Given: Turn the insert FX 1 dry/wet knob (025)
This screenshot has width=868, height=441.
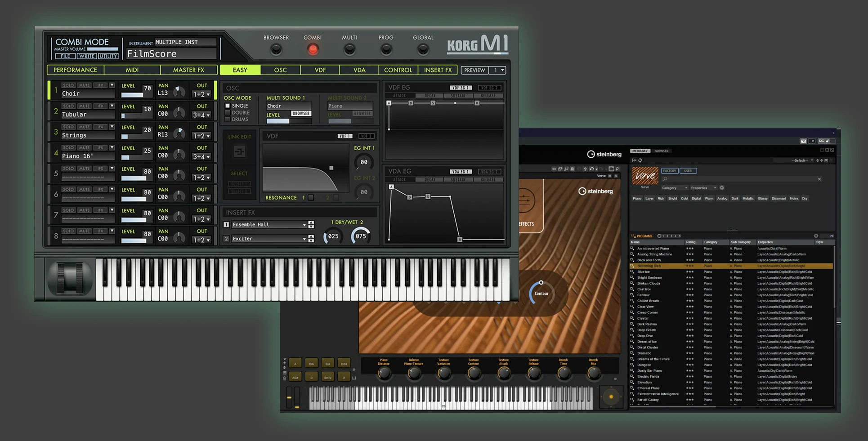Looking at the screenshot, I should coord(333,236).
